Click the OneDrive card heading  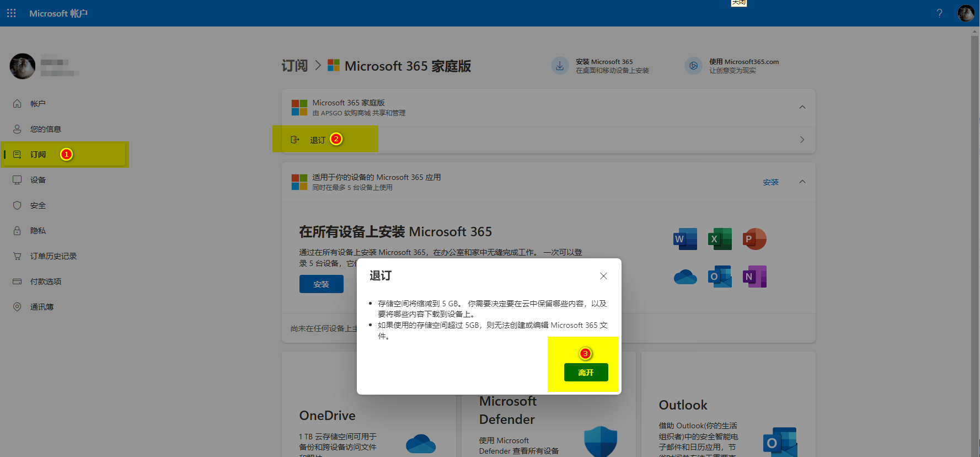coord(328,416)
